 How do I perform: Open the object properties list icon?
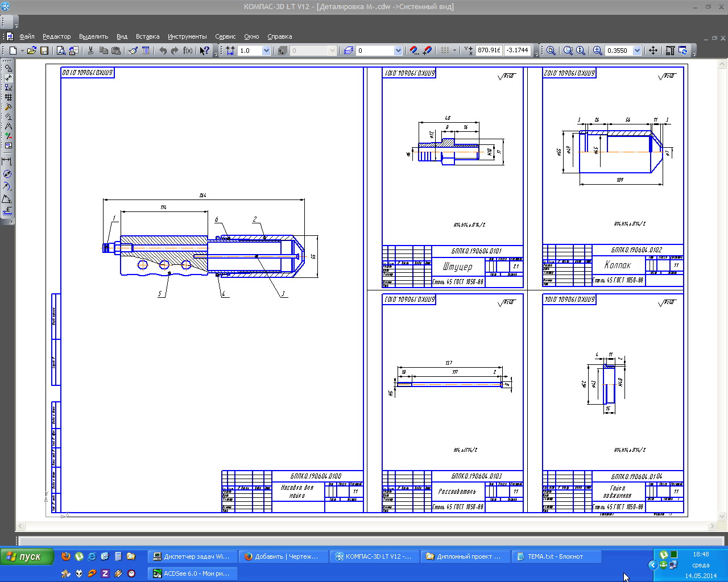[146, 51]
